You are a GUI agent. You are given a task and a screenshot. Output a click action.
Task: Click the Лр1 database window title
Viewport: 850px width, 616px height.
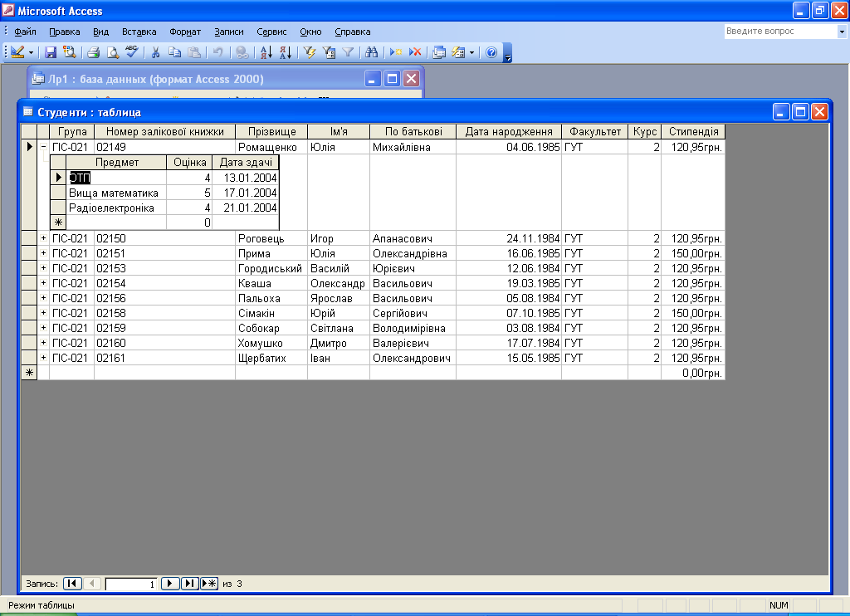tap(156, 79)
